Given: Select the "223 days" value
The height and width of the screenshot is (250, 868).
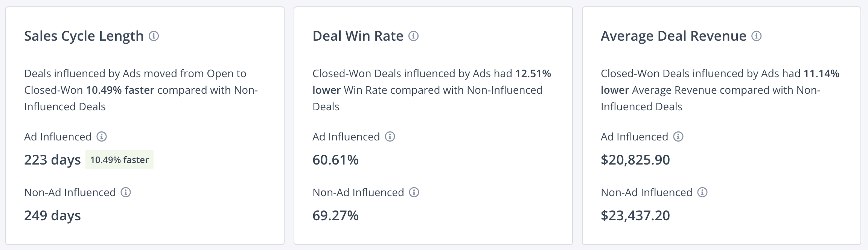Looking at the screenshot, I should (x=52, y=160).
